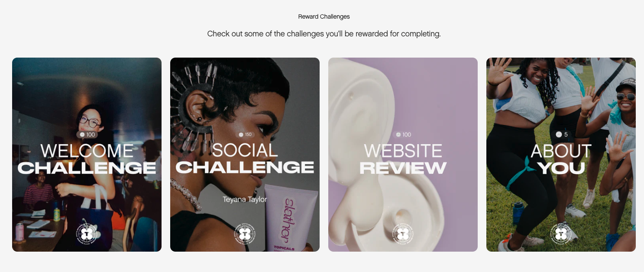This screenshot has height=272, width=644.
Task: Click the challenges description subtitle text
Action: pyautogui.click(x=324, y=34)
